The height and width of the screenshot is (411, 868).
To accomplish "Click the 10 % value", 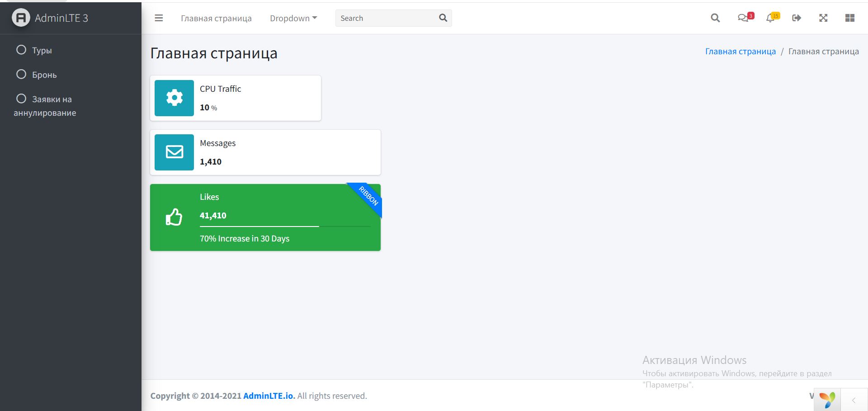I will [x=208, y=108].
